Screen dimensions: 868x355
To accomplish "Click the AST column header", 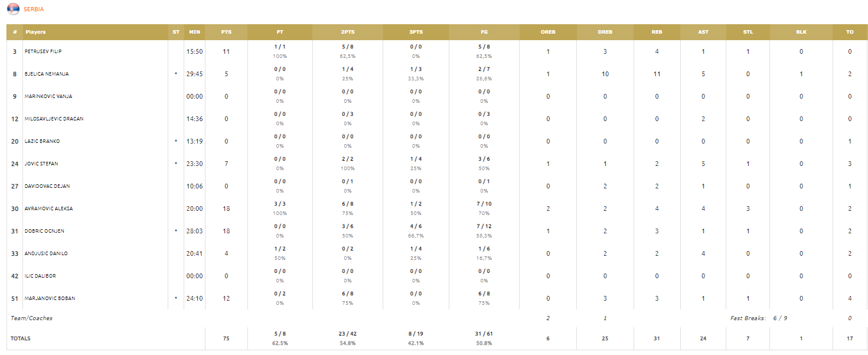I will 703,32.
